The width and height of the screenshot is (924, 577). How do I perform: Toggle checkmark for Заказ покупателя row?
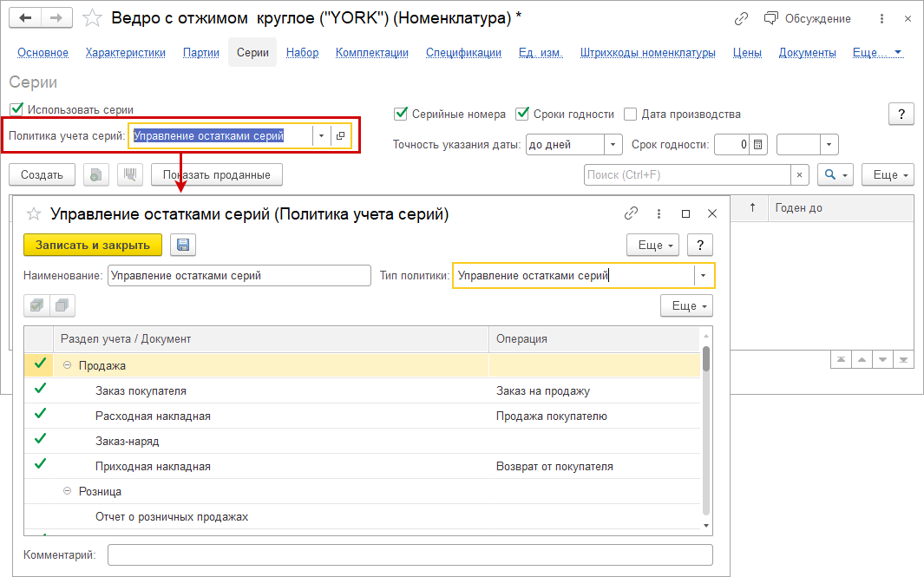[40, 390]
